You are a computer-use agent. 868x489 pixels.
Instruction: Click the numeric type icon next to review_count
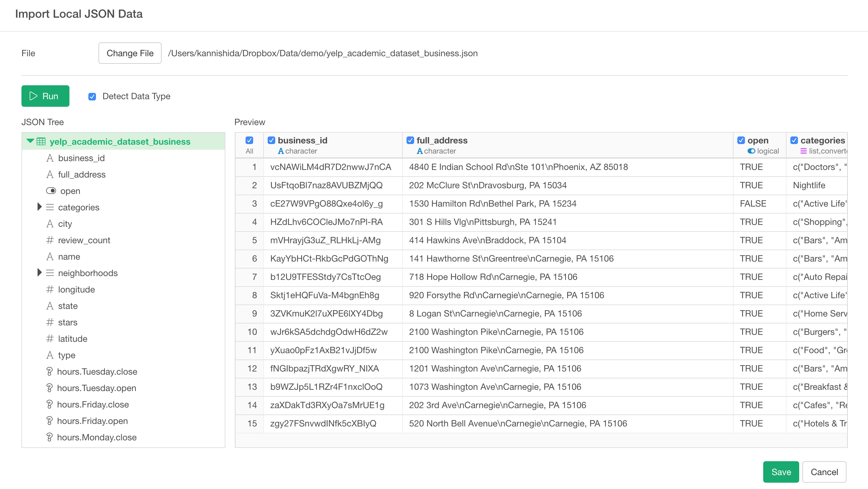[x=50, y=240]
